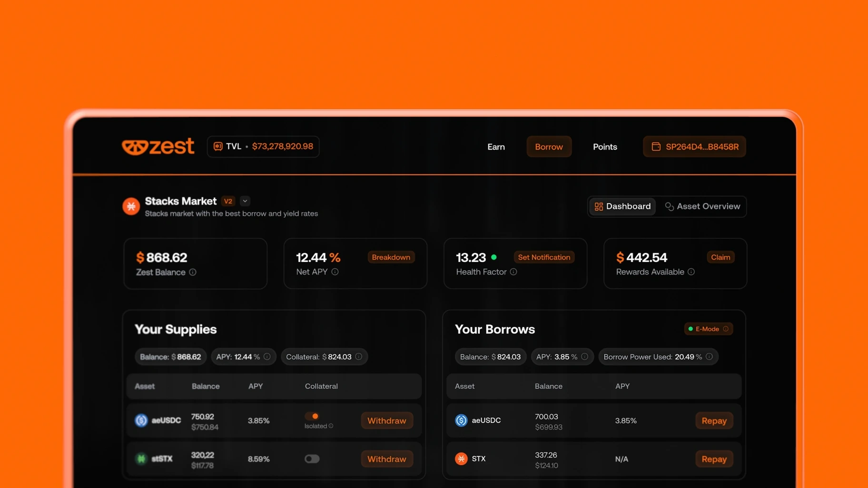Click the TVL vault icon
868x488 pixels.
(x=218, y=146)
